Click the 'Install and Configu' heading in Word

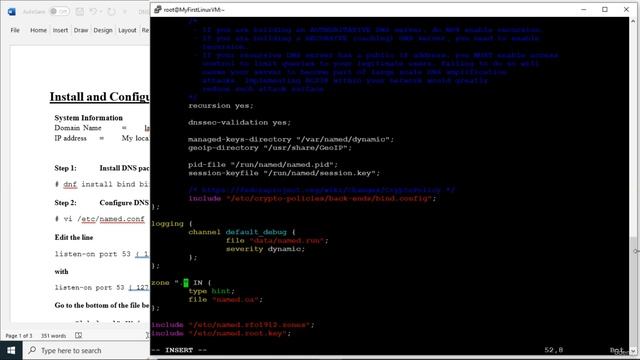coord(100,97)
